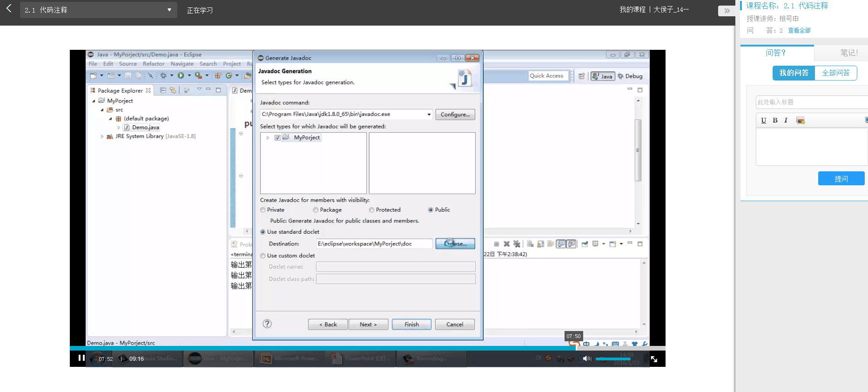Select Use standard doclet option
The width and height of the screenshot is (868, 392).
[x=263, y=232]
